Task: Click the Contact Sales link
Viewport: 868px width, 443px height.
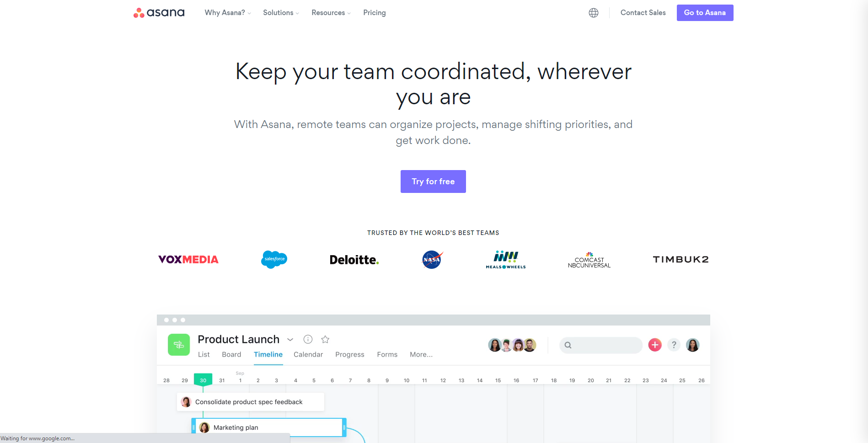Action: pyautogui.click(x=643, y=13)
